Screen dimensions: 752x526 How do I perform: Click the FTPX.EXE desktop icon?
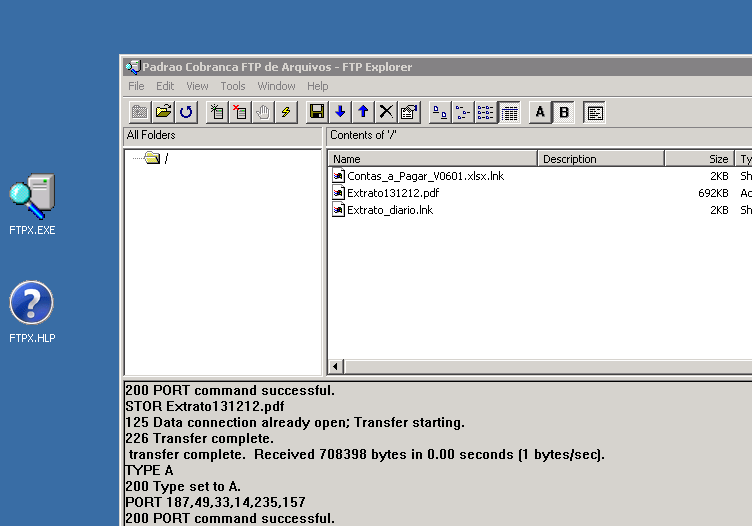(32, 204)
